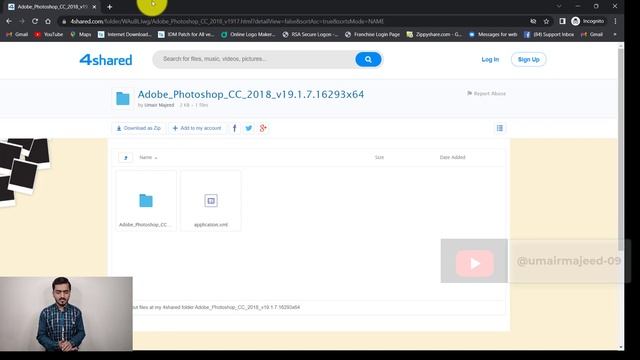Click the browser Back arrow
This screenshot has width=640, height=360.
click(x=9, y=21)
